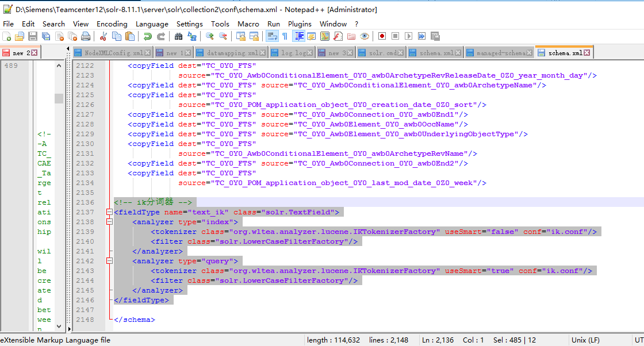644x346 pixels.
Task: Open the Function List icon
Action: [338, 37]
